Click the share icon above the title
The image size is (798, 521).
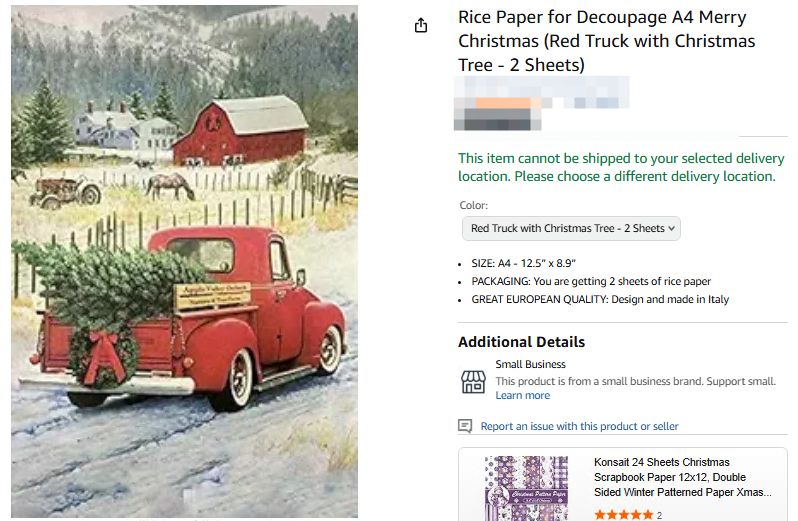421,26
